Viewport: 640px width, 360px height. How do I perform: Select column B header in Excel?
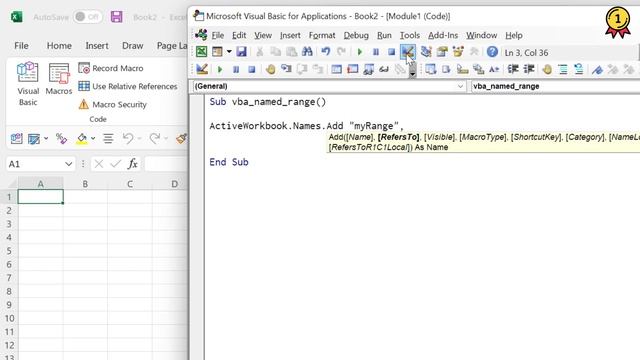[x=85, y=184]
